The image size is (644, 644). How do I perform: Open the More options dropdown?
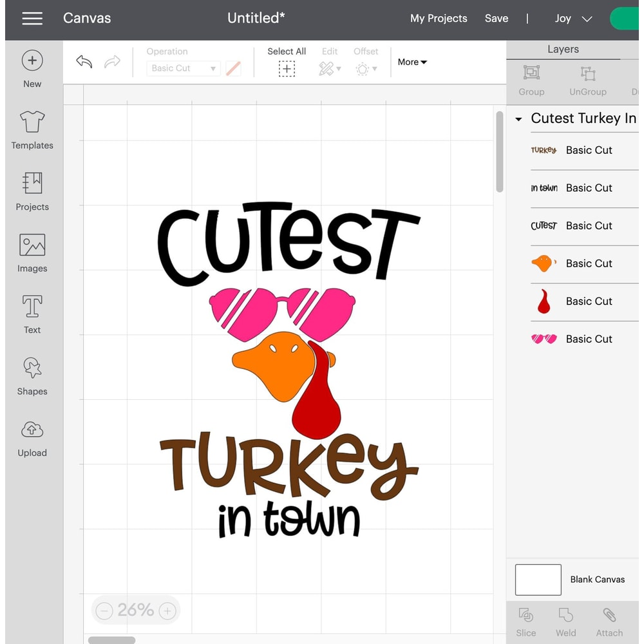tap(412, 62)
